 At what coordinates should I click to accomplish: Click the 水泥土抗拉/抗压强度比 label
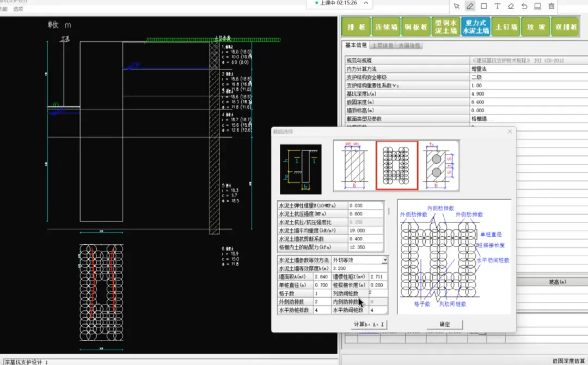(313, 222)
